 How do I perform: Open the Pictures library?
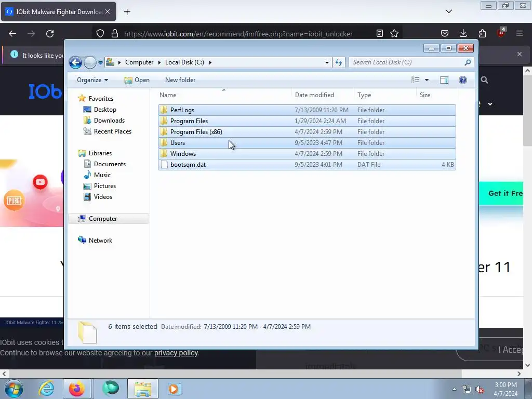(105, 186)
